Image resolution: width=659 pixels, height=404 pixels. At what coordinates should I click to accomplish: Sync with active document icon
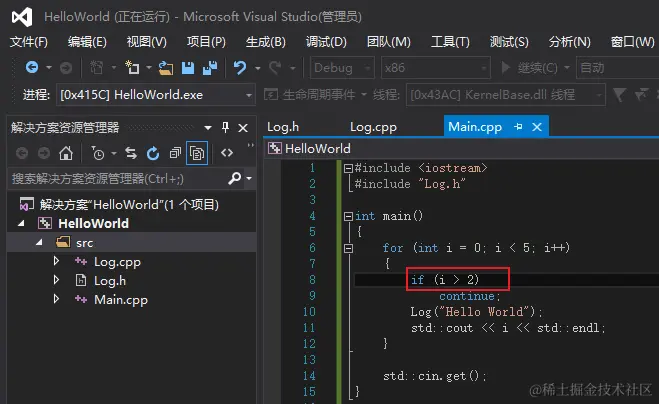[131, 153]
